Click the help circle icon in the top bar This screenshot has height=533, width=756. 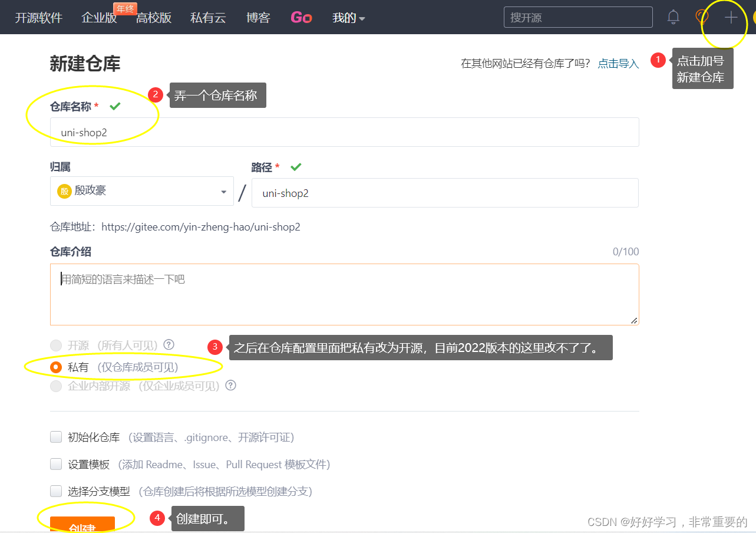[701, 16]
